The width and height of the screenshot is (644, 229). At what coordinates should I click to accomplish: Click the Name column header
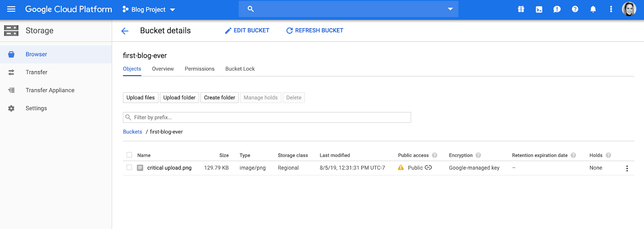click(144, 155)
